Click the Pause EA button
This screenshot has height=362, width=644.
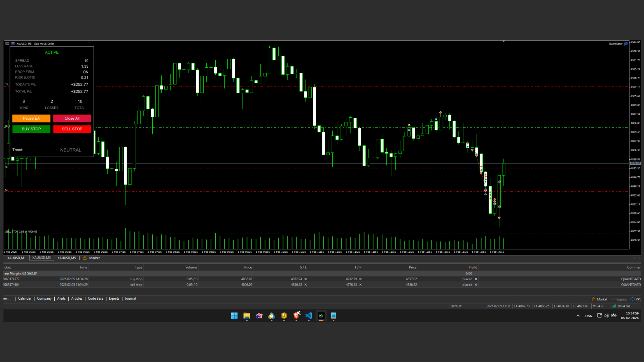pos(31,118)
